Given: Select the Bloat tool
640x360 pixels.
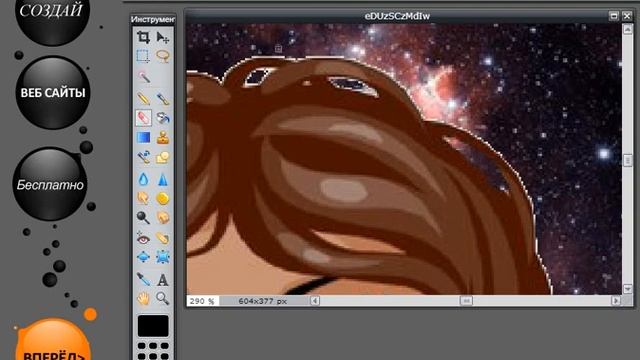Looking at the screenshot, I should 143,257.
